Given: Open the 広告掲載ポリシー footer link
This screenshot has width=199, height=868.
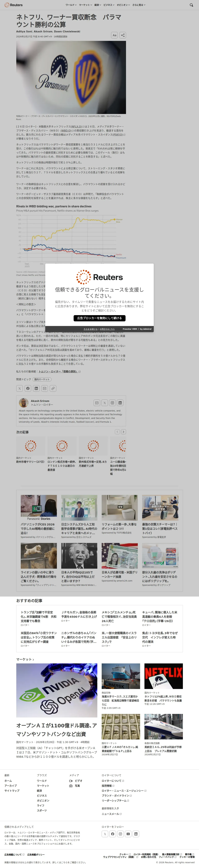Looking at the screenshot, I should tap(36, 855).
